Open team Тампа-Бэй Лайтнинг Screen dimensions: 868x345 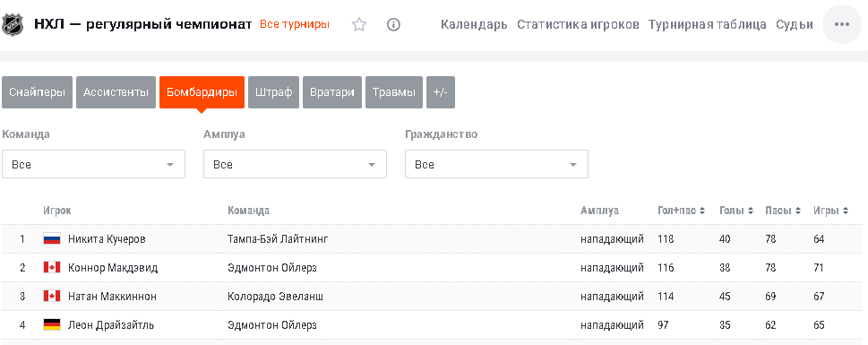click(x=278, y=239)
